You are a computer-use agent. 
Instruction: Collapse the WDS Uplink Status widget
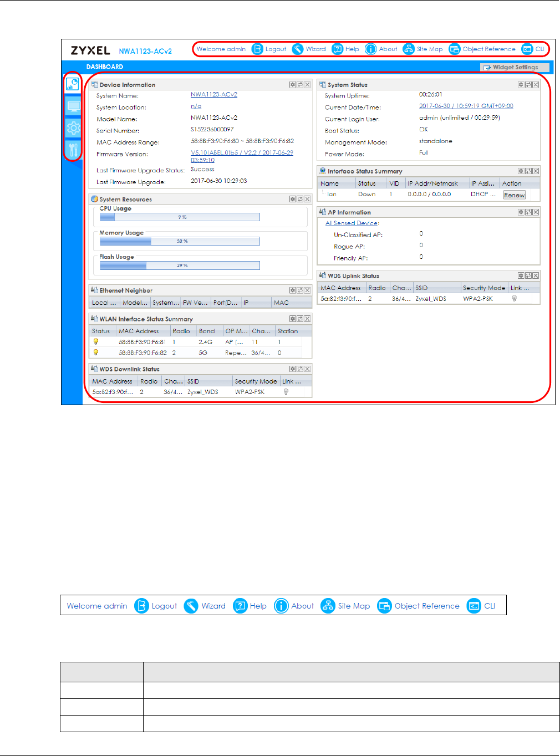(x=521, y=275)
